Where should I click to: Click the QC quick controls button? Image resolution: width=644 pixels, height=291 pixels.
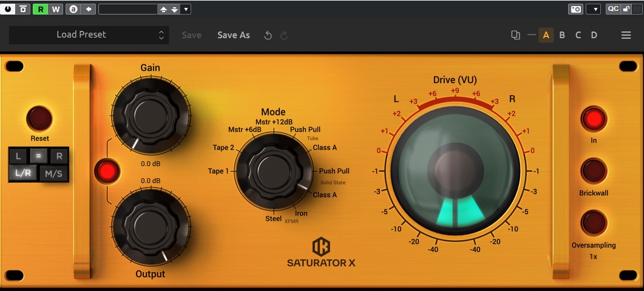point(613,8)
